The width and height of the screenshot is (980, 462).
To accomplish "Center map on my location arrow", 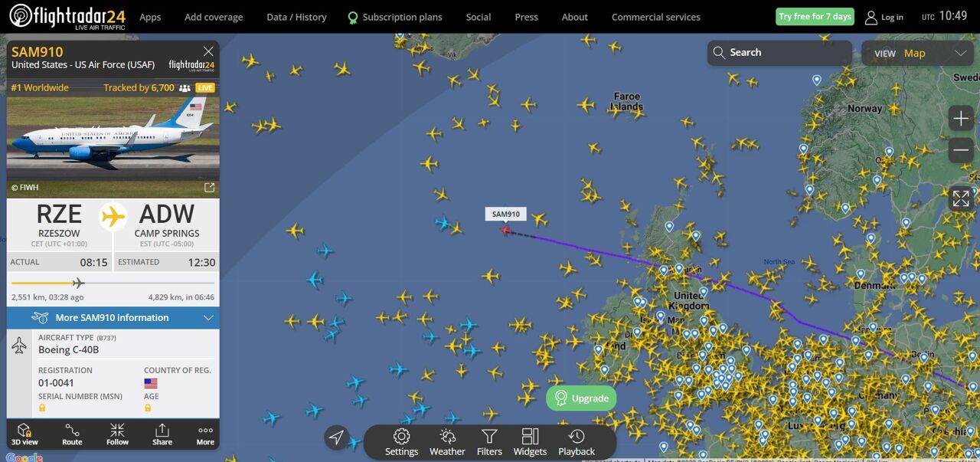I will click(x=336, y=437).
